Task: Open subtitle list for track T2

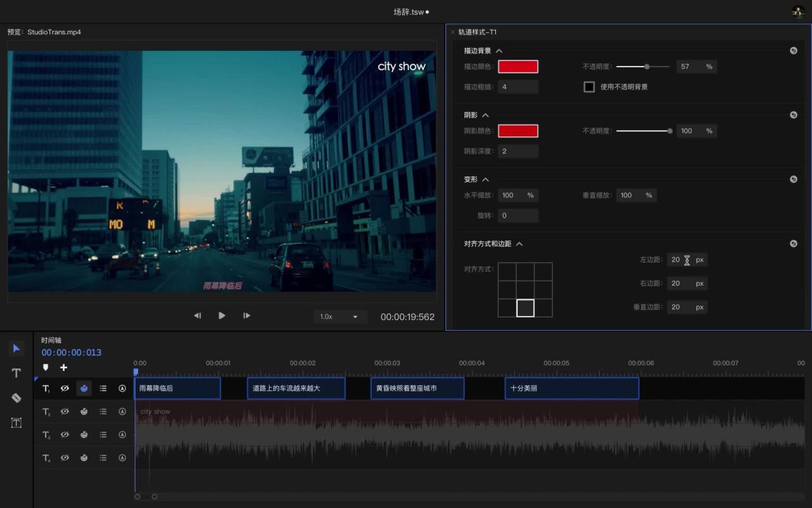Action: (x=103, y=411)
